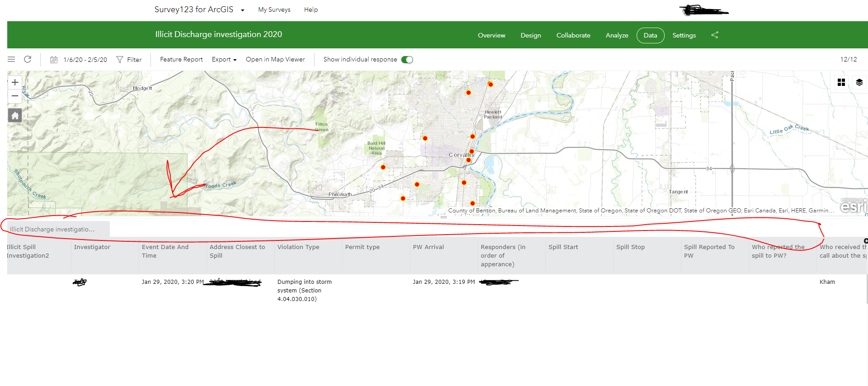
Task: Open the Survey123 for ArcGIS dropdown arrow
Action: (x=243, y=10)
